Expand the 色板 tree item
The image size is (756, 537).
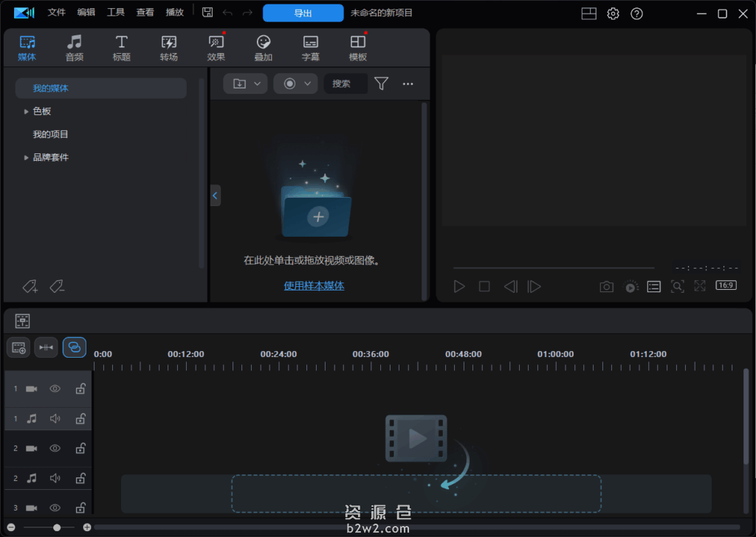point(27,111)
